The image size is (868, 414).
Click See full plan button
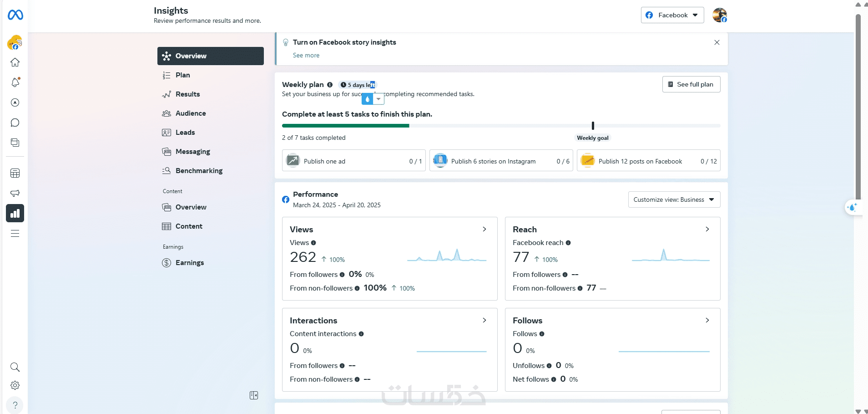pos(691,84)
